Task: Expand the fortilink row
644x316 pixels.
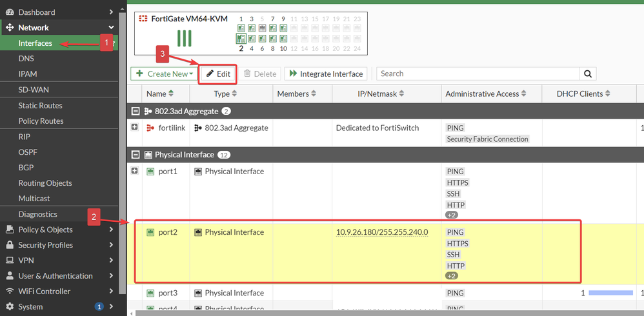Action: pyautogui.click(x=134, y=128)
